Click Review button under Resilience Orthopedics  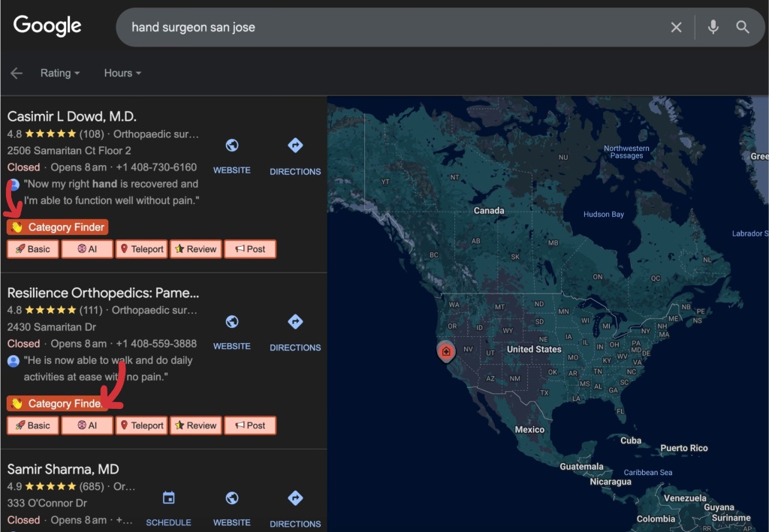click(x=196, y=425)
